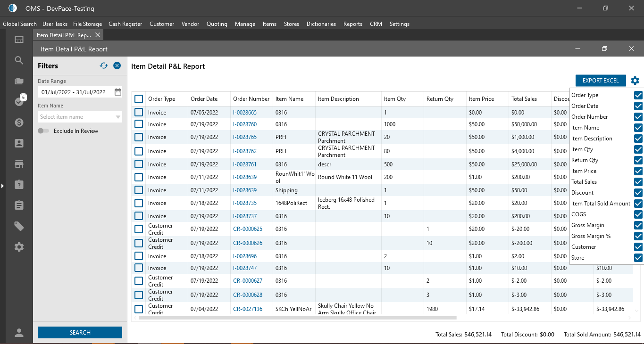
Task: Click the horizontal scrollbar under the table
Action: pos(297,318)
